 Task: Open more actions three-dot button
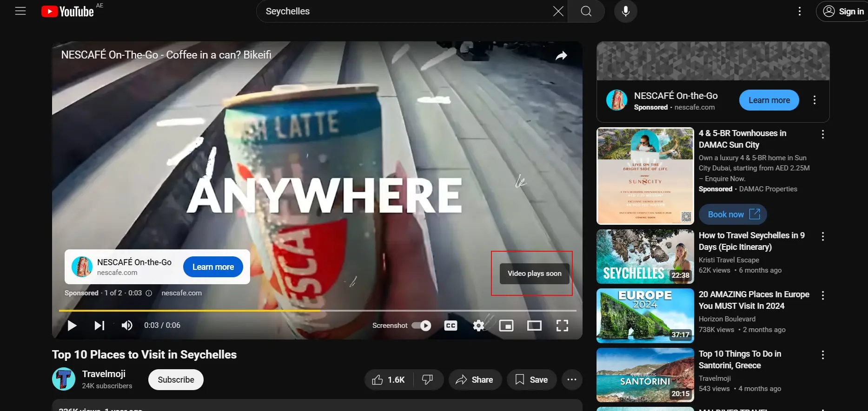(572, 380)
